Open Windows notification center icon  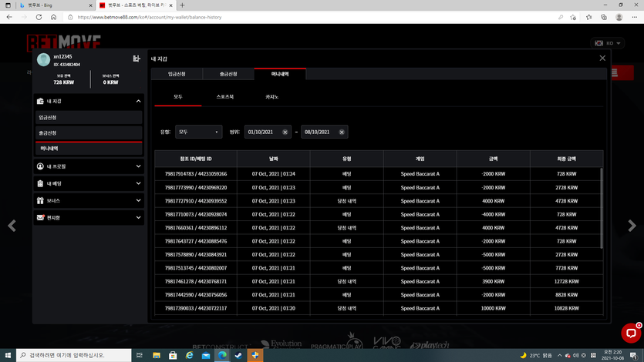tap(634, 355)
